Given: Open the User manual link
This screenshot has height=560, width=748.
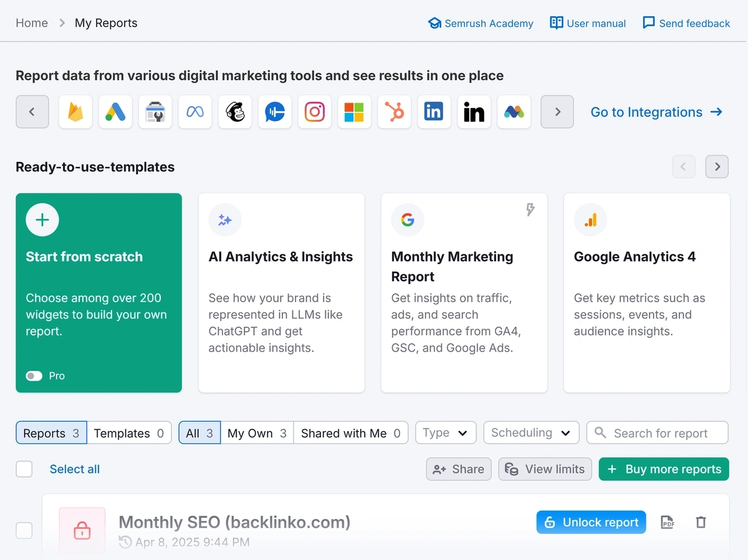Looking at the screenshot, I should coord(588,23).
